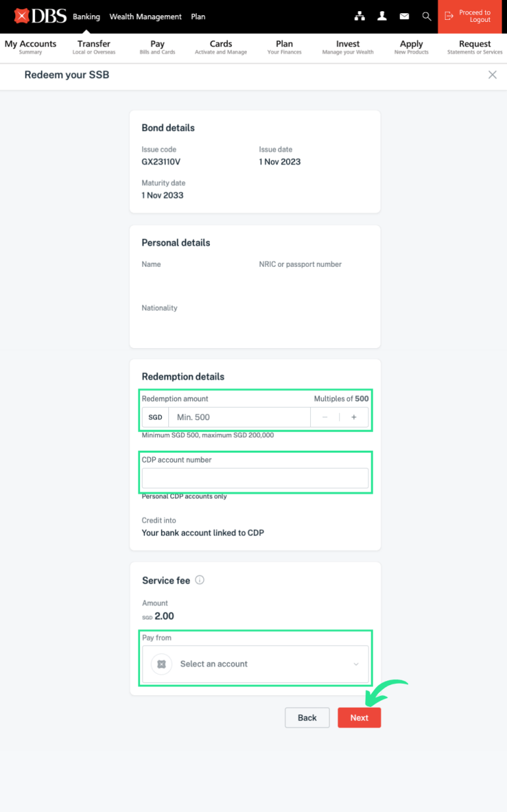Open the My Accounts menu

(30, 47)
